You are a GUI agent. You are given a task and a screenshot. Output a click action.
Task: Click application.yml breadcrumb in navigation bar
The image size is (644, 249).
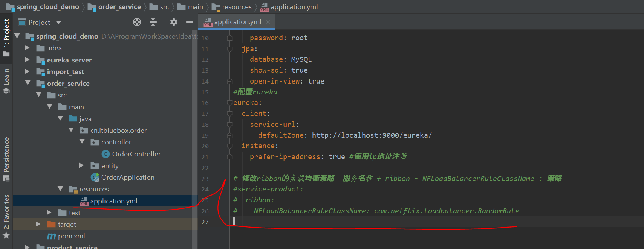289,7
